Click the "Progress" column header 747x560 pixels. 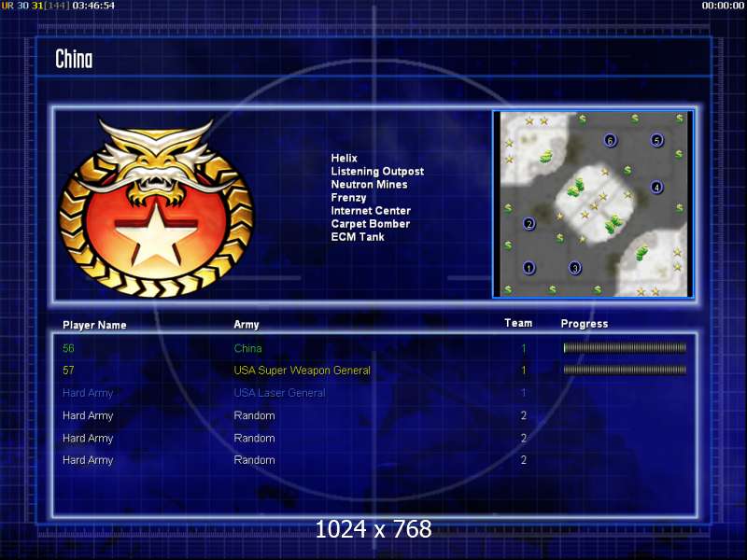coord(585,324)
